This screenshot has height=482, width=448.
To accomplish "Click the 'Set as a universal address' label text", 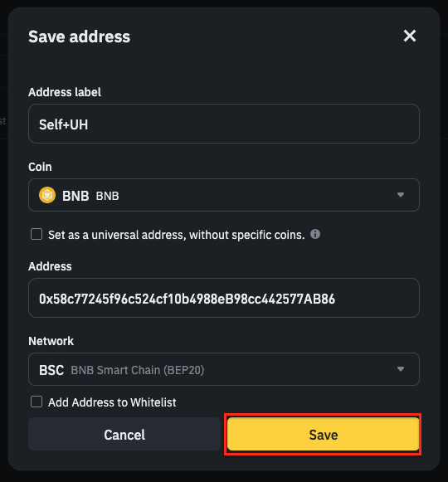I will (177, 235).
